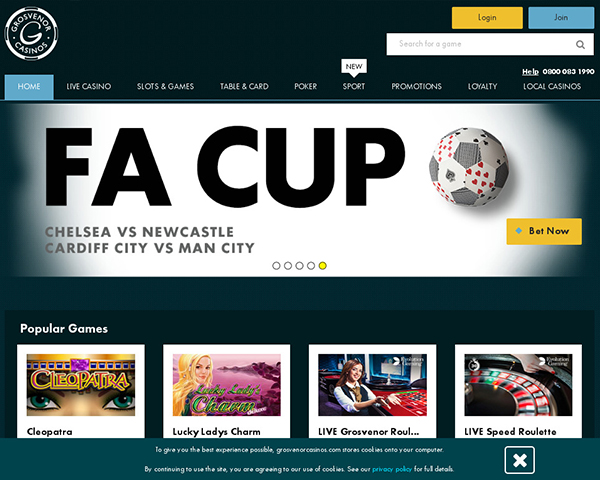Click the yellow Login button
The height and width of the screenshot is (480, 600).
pos(487,18)
